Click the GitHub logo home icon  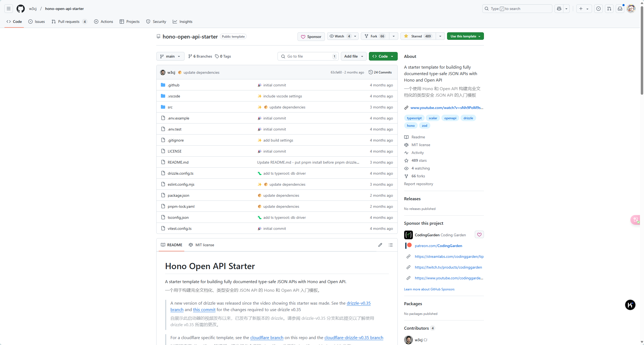coord(20,9)
